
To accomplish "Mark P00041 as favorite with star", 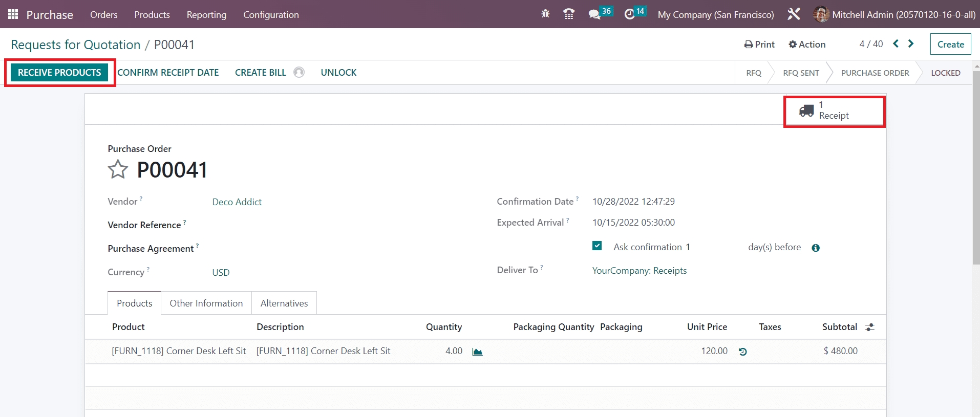I will (118, 169).
